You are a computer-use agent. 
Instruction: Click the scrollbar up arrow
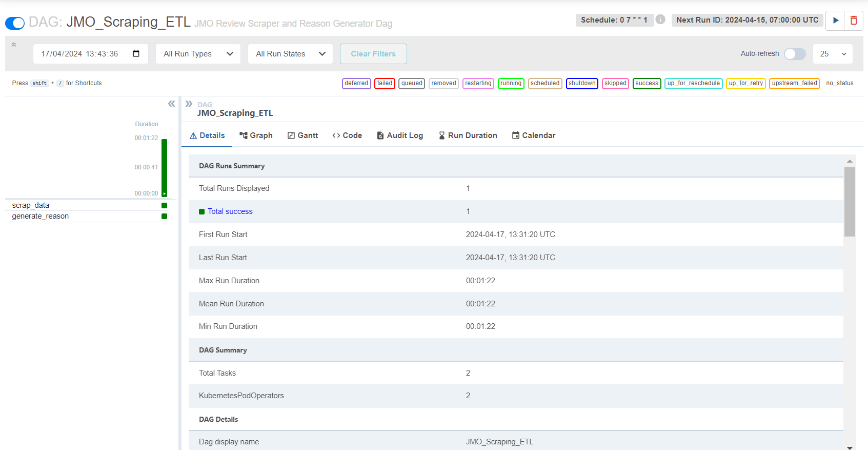coord(850,161)
